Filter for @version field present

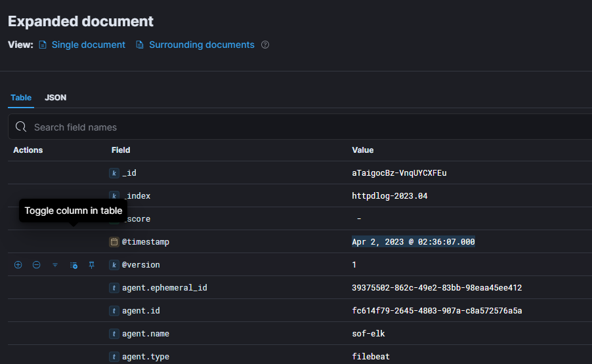[x=55, y=265]
